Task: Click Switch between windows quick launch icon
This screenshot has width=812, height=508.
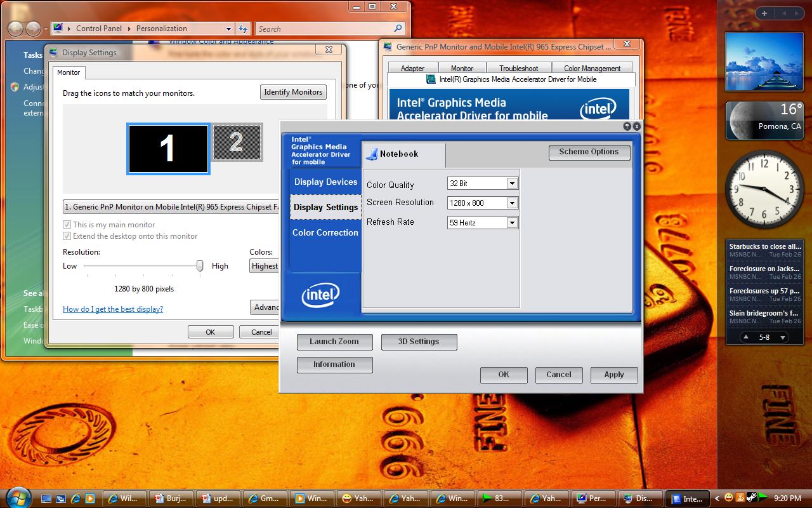Action: 61,498
